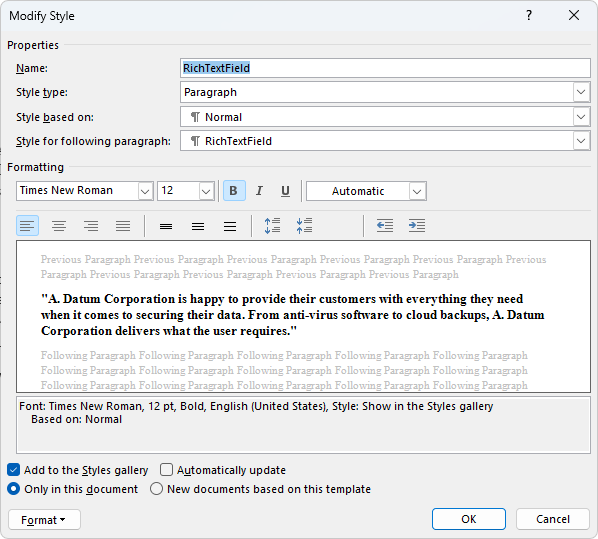Decrease indent icon

385,225
